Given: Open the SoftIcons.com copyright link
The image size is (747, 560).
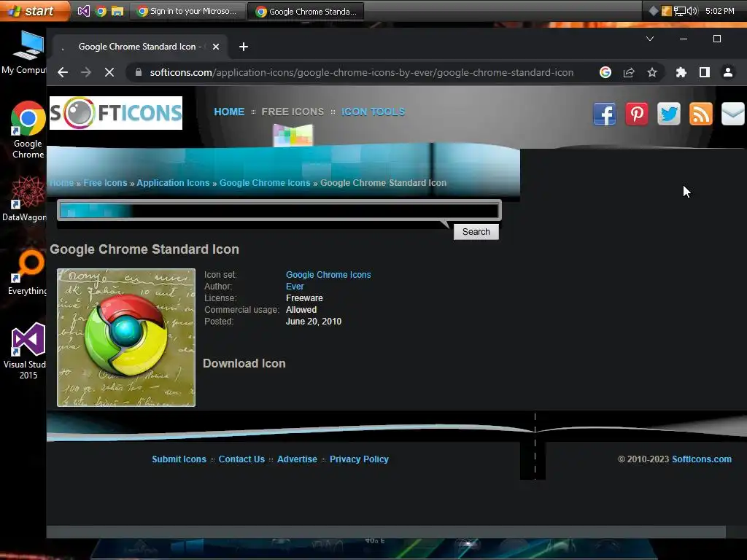Looking at the screenshot, I should pyautogui.click(x=702, y=459).
